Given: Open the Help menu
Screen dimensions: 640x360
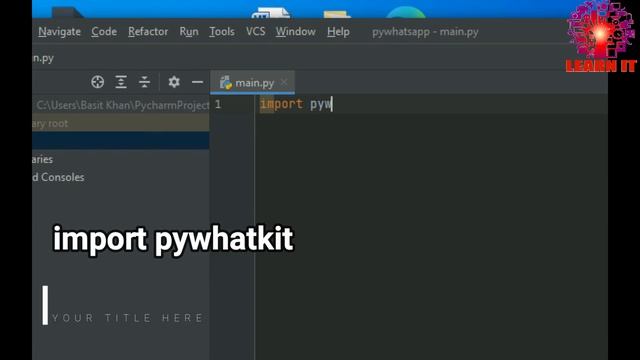Looking at the screenshot, I should coord(338,32).
